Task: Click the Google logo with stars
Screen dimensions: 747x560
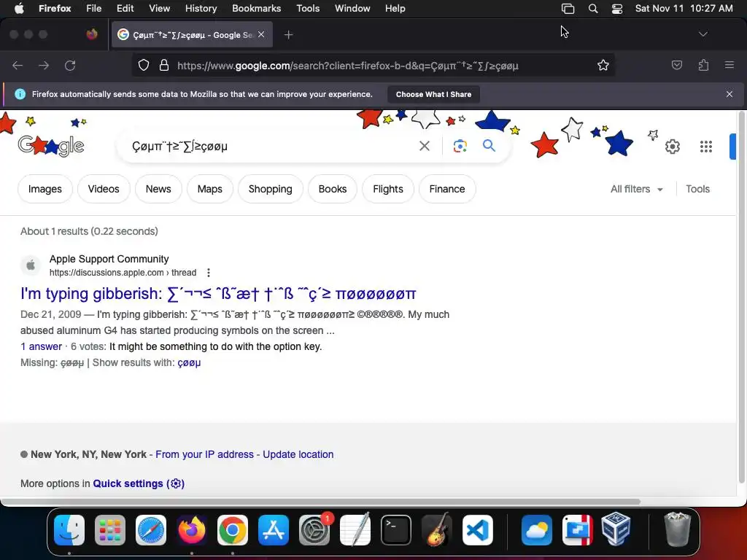Action: click(x=51, y=146)
